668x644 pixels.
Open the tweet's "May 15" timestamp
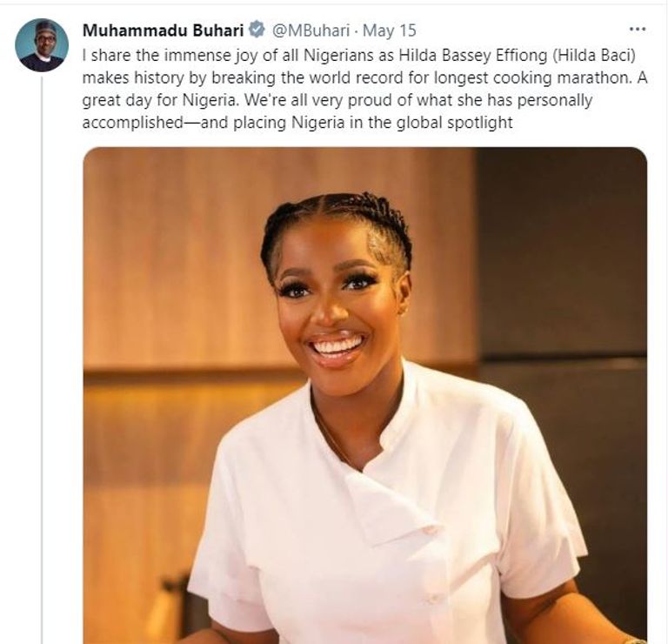[389, 30]
